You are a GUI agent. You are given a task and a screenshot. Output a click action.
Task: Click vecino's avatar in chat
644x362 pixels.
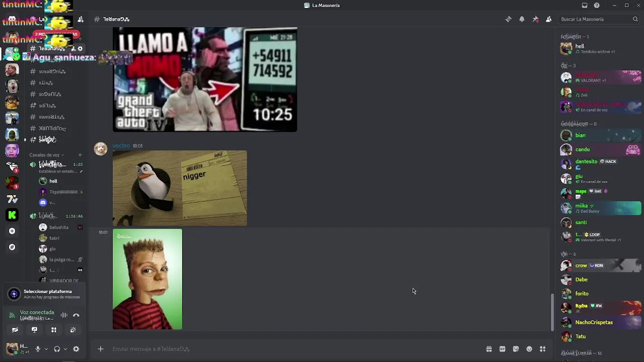[x=101, y=149]
